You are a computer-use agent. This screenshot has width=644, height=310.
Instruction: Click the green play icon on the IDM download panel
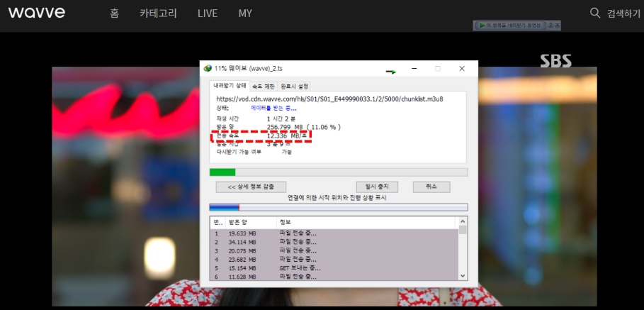pyautogui.click(x=481, y=25)
